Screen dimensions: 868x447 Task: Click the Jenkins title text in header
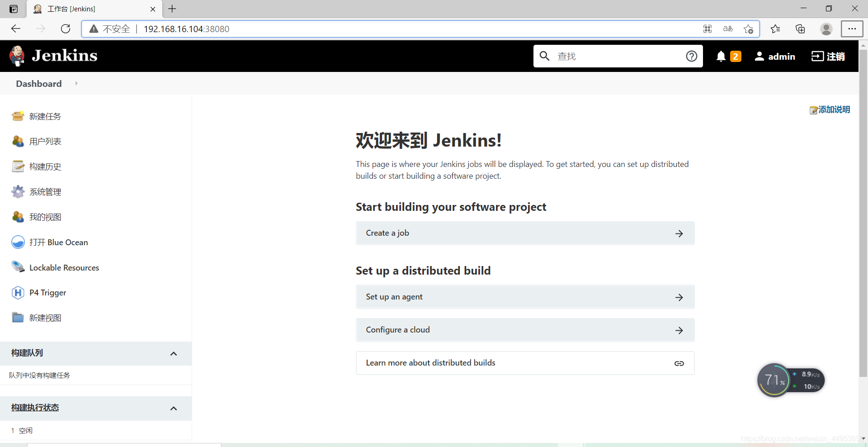point(65,56)
